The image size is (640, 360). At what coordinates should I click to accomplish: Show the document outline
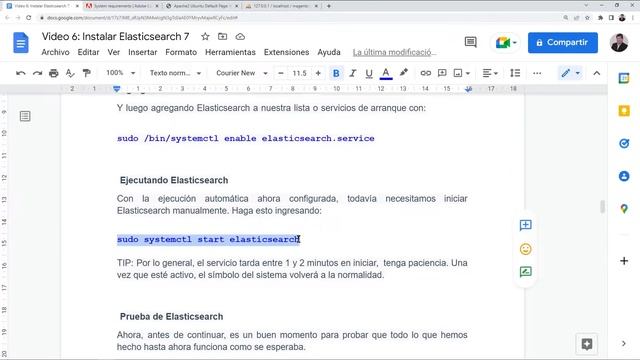25,116
